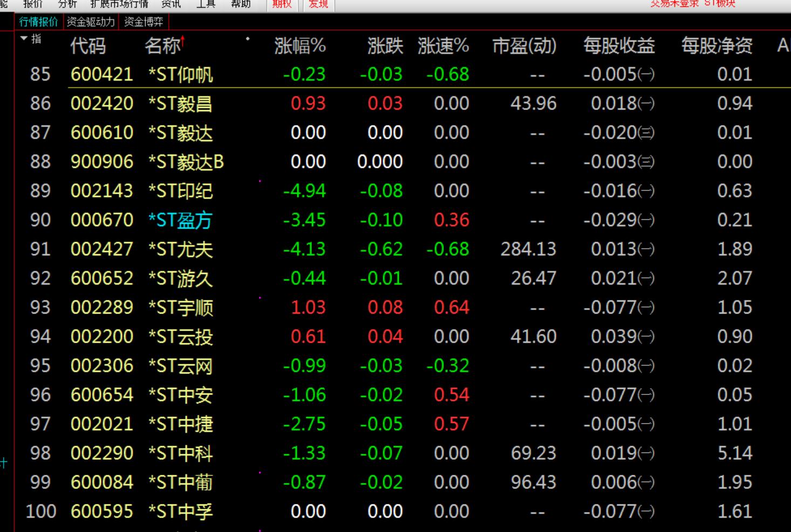Select stock code 600610

(102, 132)
